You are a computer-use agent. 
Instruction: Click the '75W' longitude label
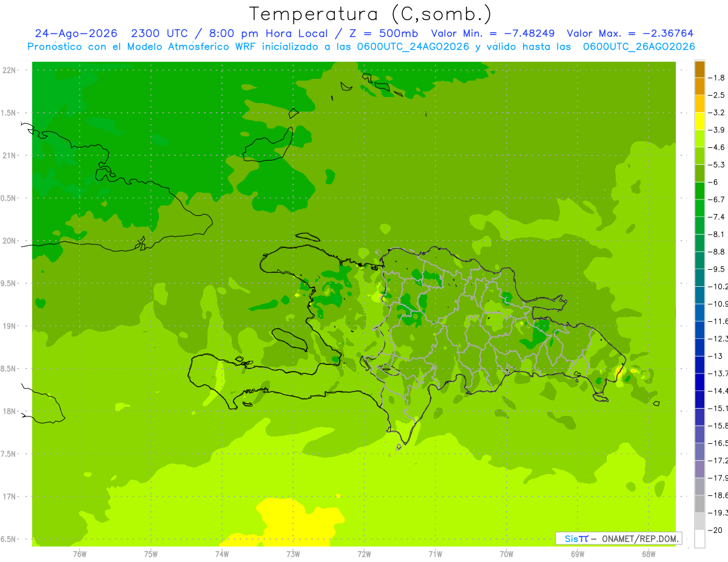point(151,554)
